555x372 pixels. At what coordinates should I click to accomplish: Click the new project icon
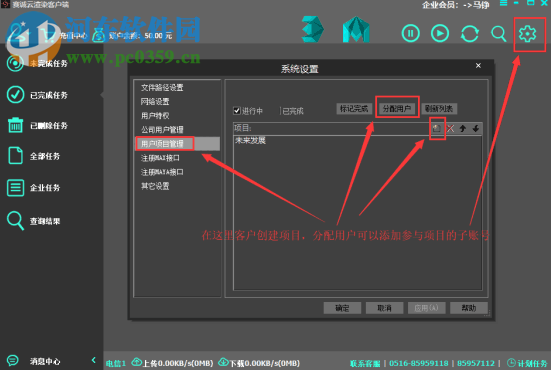(437, 128)
